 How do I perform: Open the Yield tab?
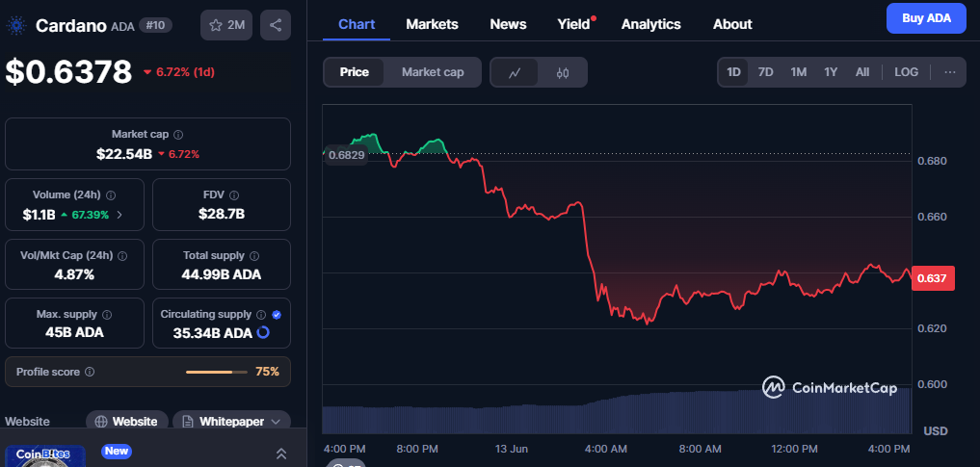pos(573,24)
